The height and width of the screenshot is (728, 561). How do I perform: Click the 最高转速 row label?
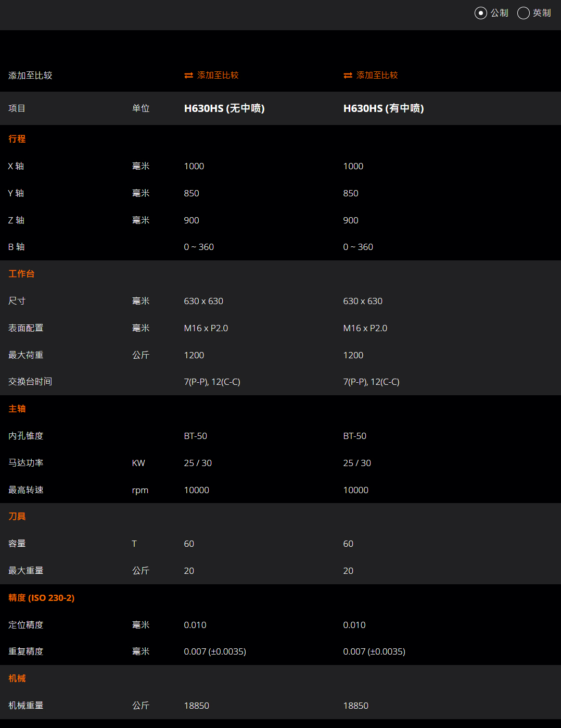click(26, 490)
